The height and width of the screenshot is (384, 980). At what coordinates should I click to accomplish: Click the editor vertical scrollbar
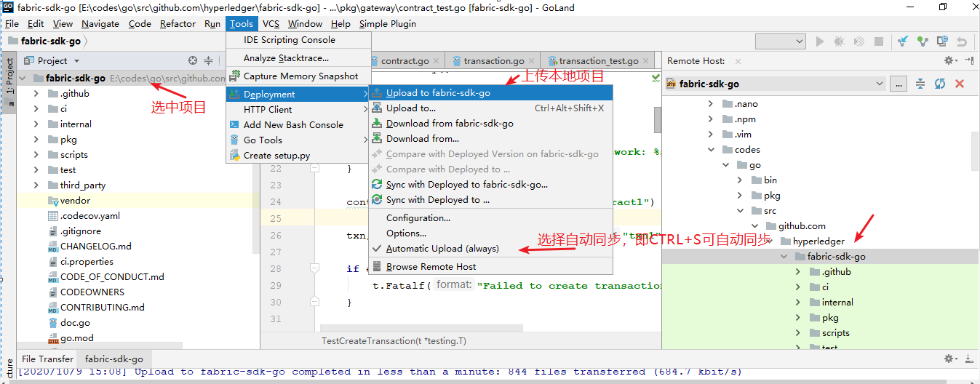658,120
